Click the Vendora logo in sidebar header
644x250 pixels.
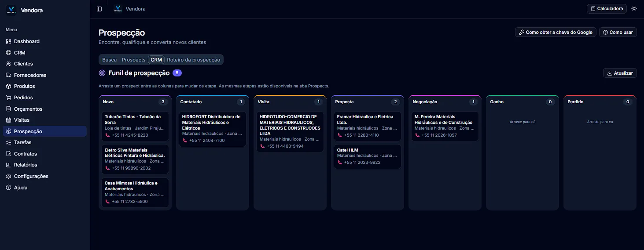[11, 10]
